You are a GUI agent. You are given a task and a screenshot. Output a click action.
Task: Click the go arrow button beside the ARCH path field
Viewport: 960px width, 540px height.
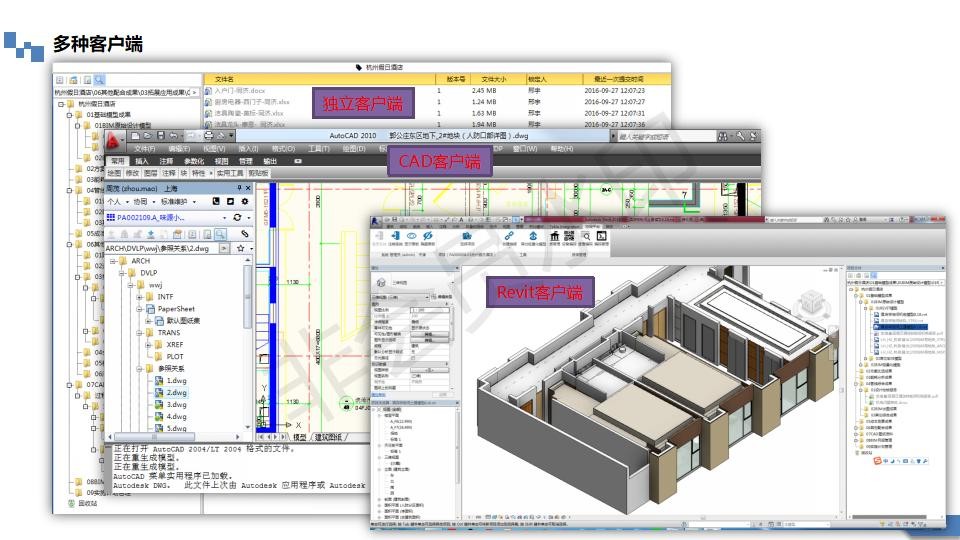click(224, 249)
